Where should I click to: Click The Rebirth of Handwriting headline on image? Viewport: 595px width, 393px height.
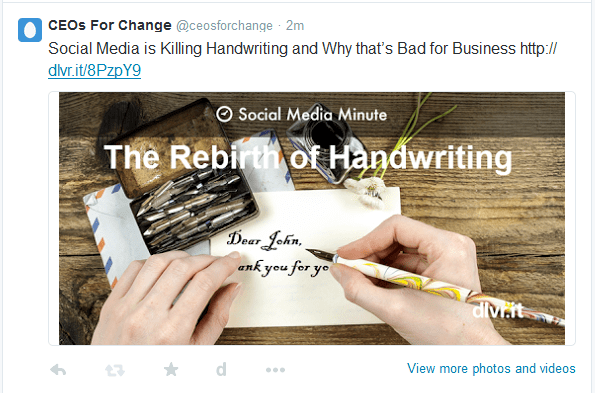click(308, 157)
